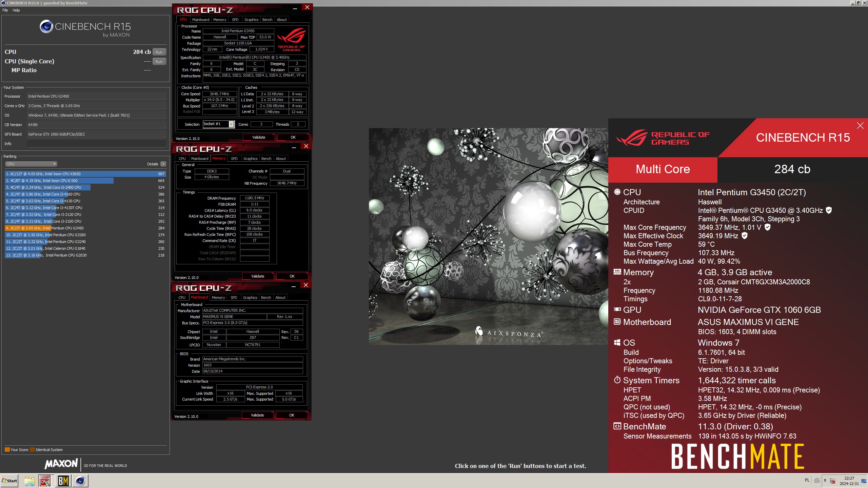Click the Cinebench R15 logo sphere

46,26
